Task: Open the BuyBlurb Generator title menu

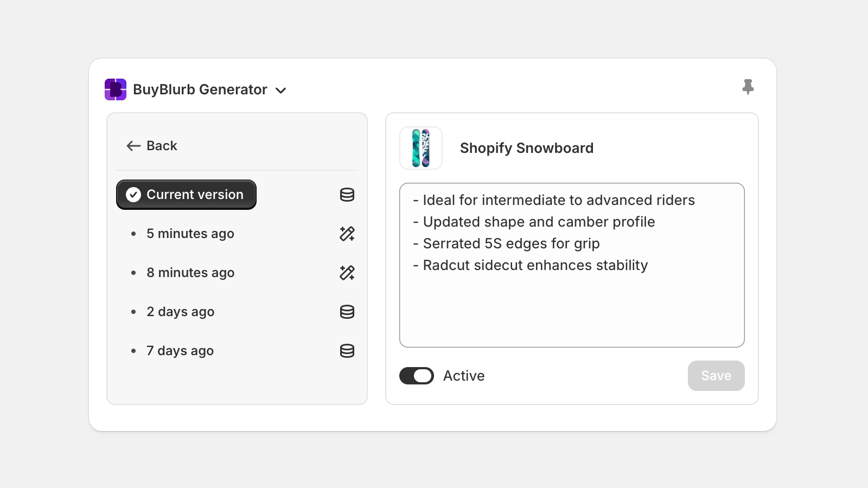Action: click(200, 89)
